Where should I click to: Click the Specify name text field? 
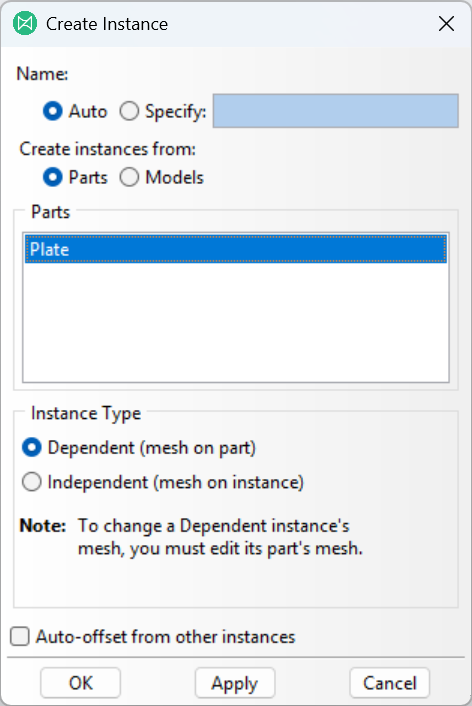[336, 111]
